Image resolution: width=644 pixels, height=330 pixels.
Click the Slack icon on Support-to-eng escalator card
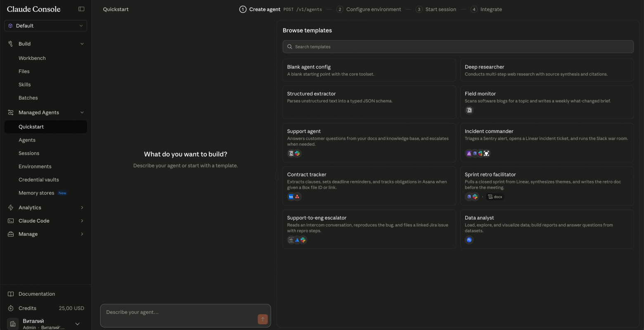(x=303, y=240)
